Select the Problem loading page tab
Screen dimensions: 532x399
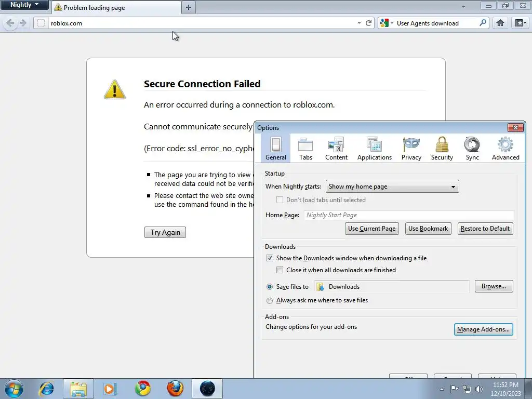coord(116,7)
